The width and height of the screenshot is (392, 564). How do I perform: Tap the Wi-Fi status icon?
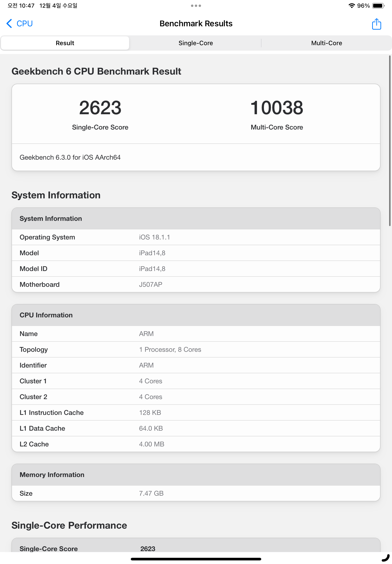pyautogui.click(x=351, y=6)
